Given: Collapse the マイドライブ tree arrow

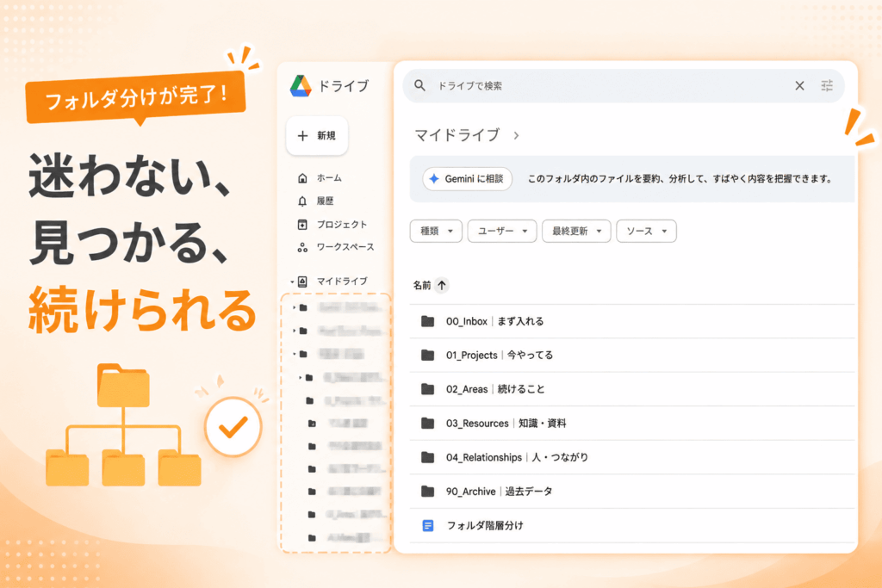Looking at the screenshot, I should point(292,282).
